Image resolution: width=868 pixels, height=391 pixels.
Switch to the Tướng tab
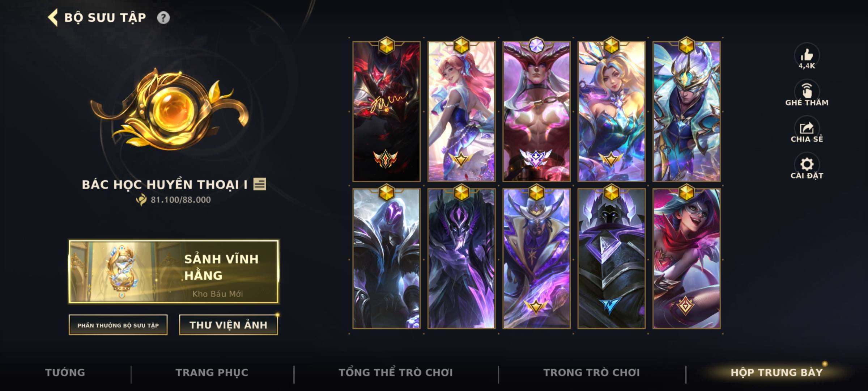tap(65, 373)
